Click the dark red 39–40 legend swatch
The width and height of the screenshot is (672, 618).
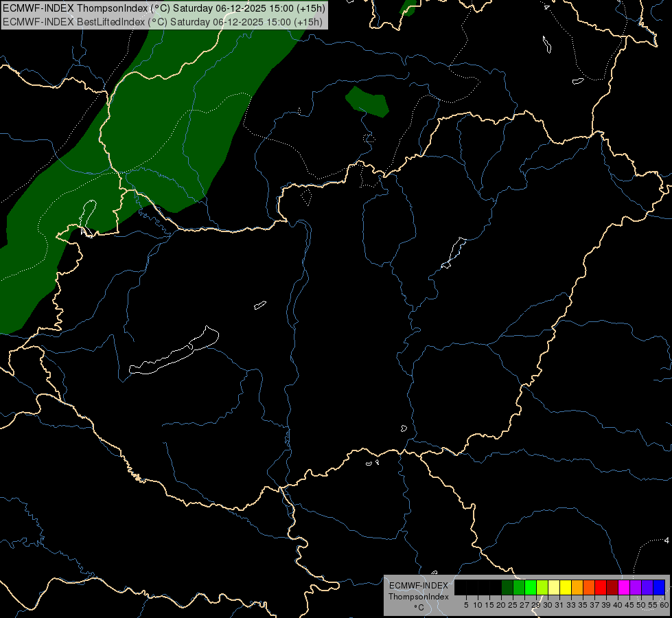612,587
